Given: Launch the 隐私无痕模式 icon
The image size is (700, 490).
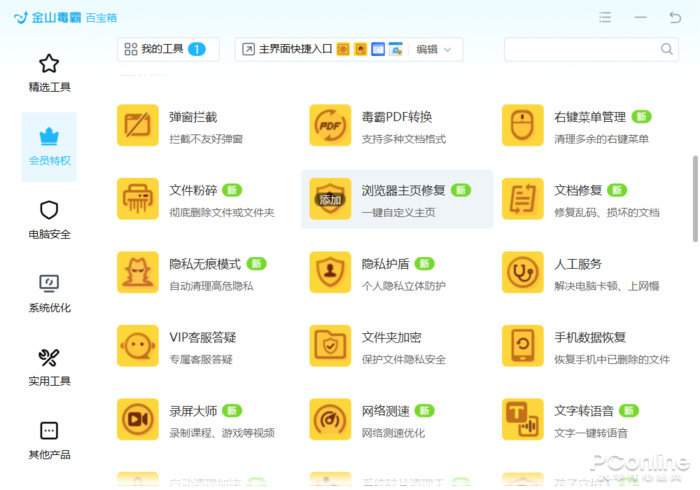Looking at the screenshot, I should pyautogui.click(x=138, y=272).
